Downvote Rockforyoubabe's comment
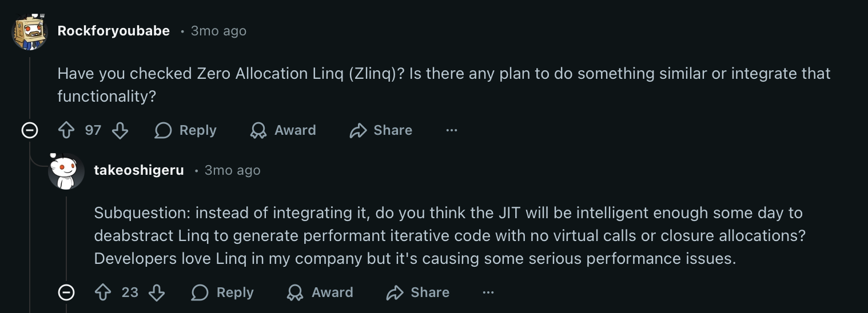Screen dimensions: 868x313 (x=120, y=131)
